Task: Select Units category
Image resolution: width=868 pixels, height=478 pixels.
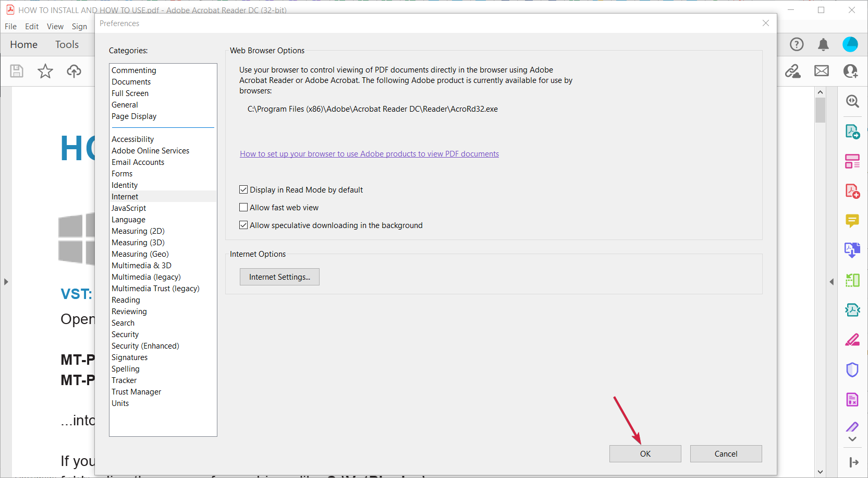Action: coord(120,403)
